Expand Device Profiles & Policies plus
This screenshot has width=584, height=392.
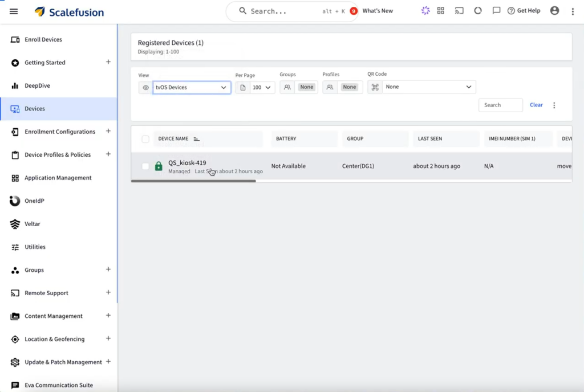pyautogui.click(x=108, y=154)
